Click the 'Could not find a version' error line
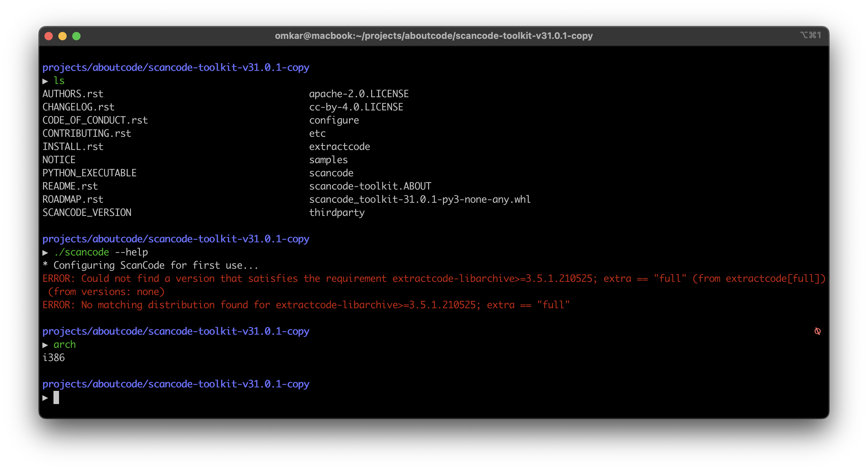Image resolution: width=868 pixels, height=470 pixels. [434, 279]
